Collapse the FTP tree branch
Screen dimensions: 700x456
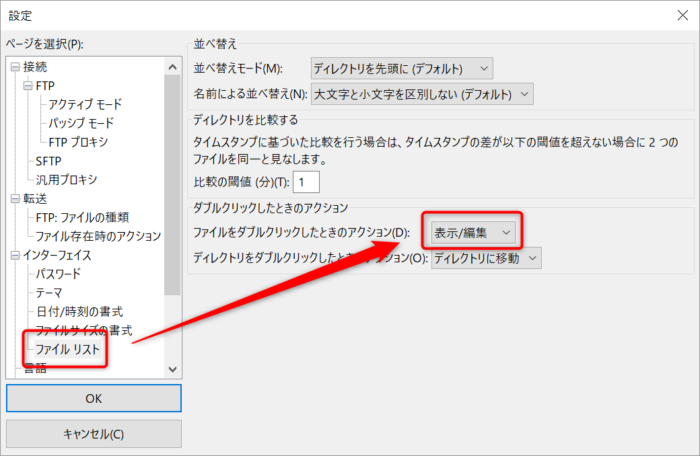[28, 86]
